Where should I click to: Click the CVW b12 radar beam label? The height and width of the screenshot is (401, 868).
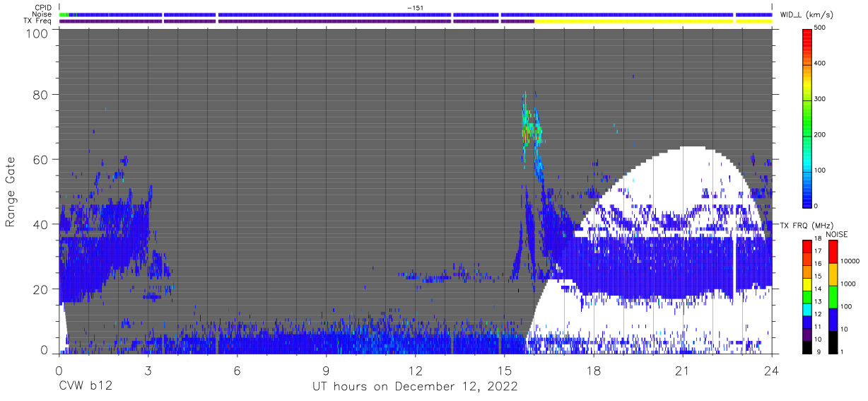pos(85,387)
